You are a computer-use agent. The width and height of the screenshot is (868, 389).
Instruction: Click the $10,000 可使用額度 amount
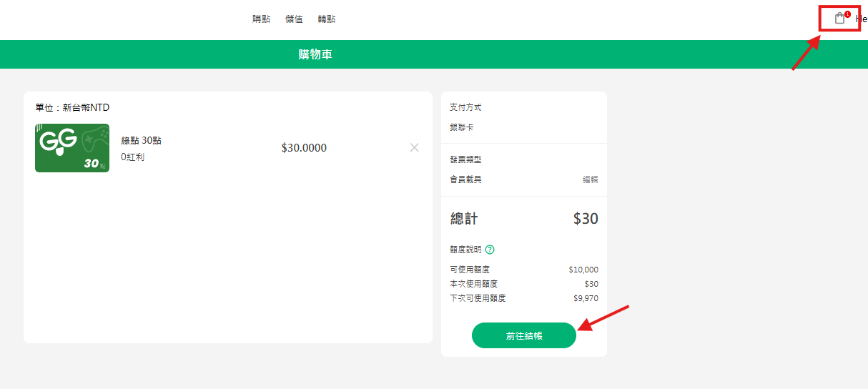coord(583,270)
